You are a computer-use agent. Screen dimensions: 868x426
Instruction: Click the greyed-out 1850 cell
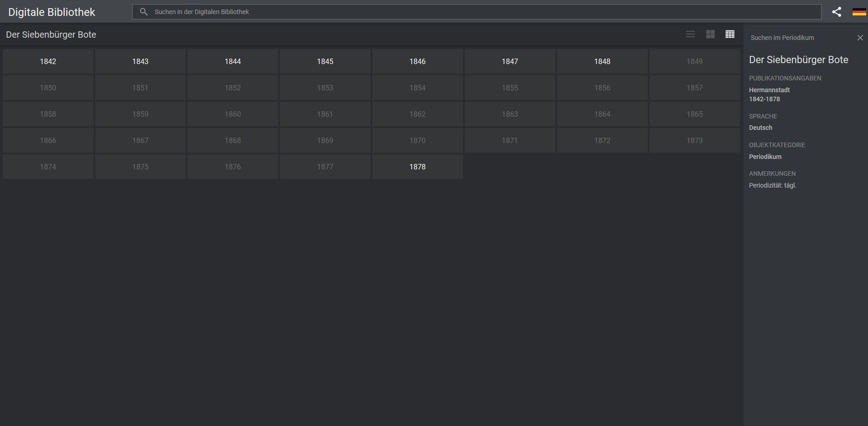[x=48, y=88]
